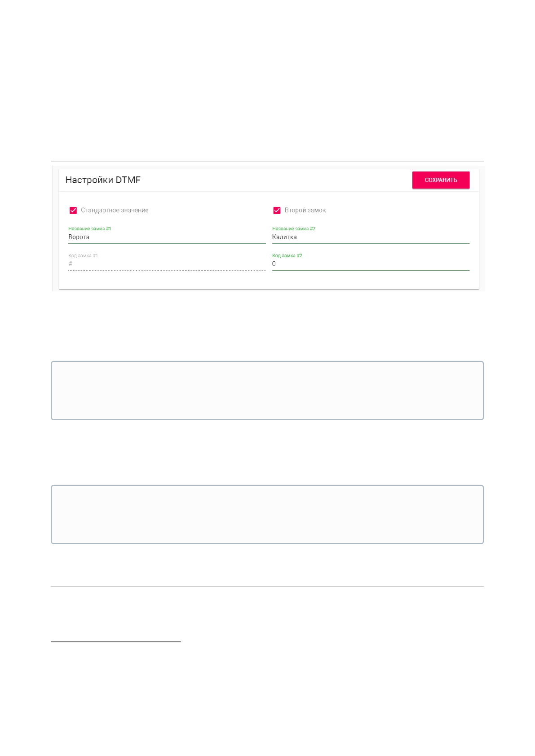Viewport: 535px width, 756px height.
Task: Click the Второй замок label text
Action: click(305, 210)
